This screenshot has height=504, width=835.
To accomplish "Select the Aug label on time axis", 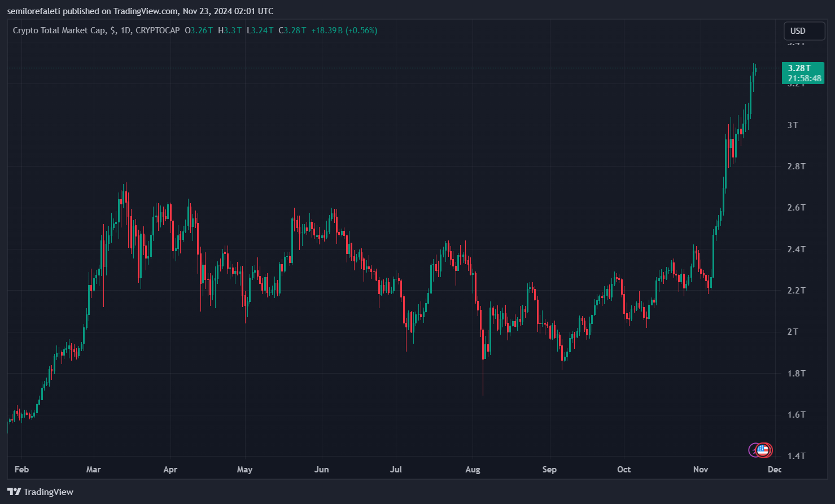I will (x=473, y=470).
